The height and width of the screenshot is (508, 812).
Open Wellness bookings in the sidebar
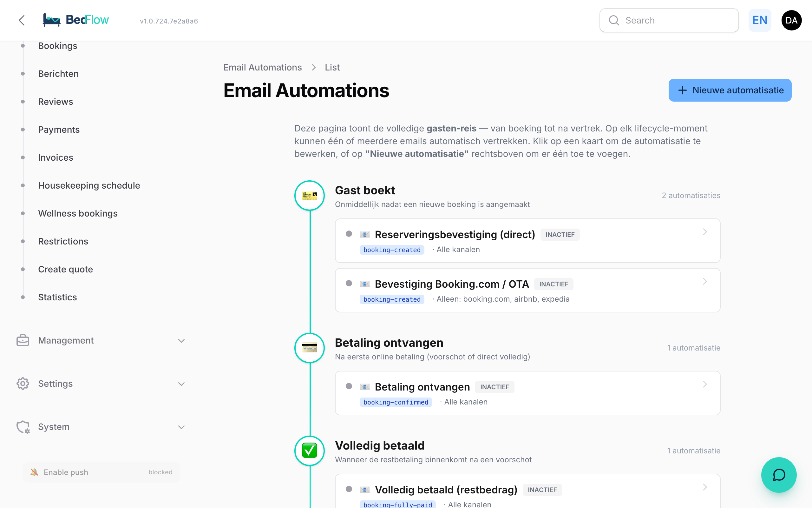78,213
